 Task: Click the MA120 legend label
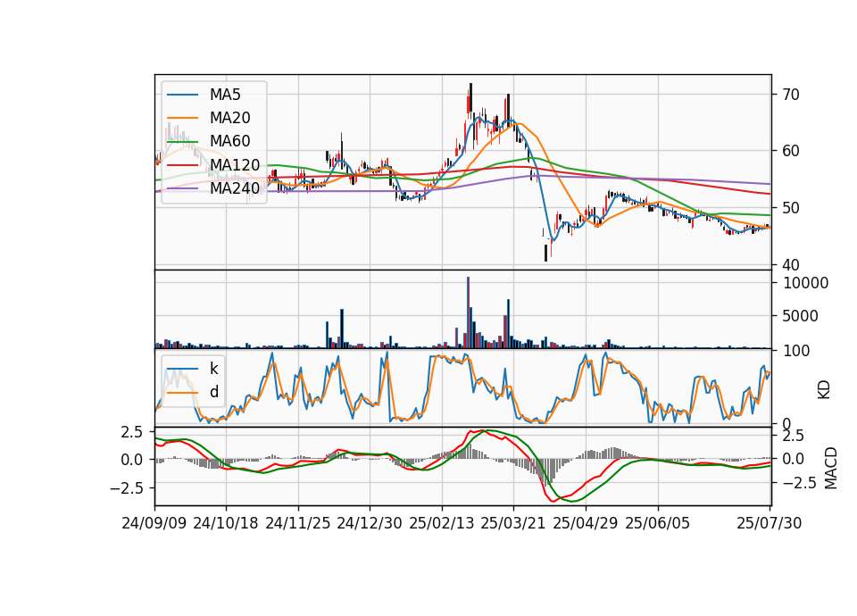pyautogui.click(x=235, y=164)
